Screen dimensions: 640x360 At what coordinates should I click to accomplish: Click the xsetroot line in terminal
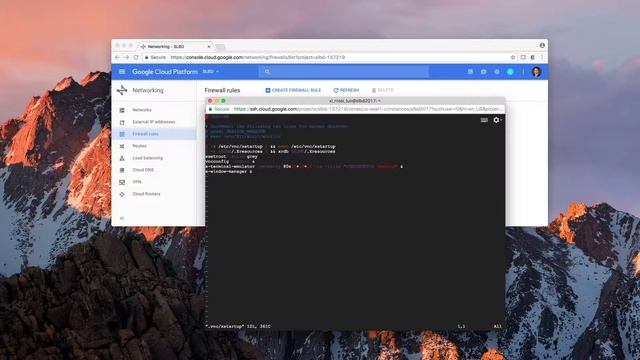pos(231,156)
